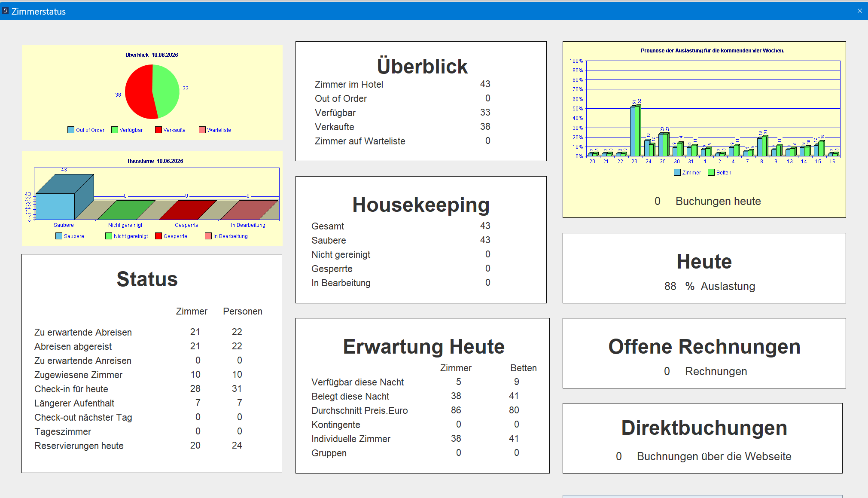
Task: Click the Warteliste legend swatch
Action: pos(202,130)
